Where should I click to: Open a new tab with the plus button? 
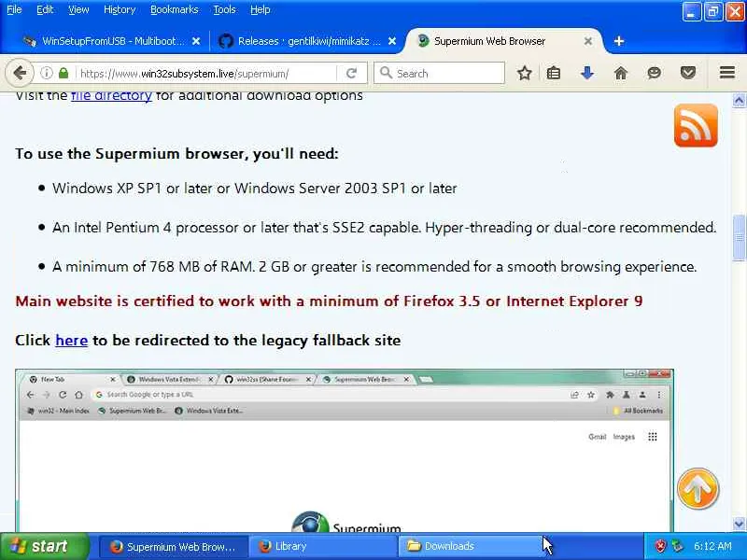click(x=619, y=41)
